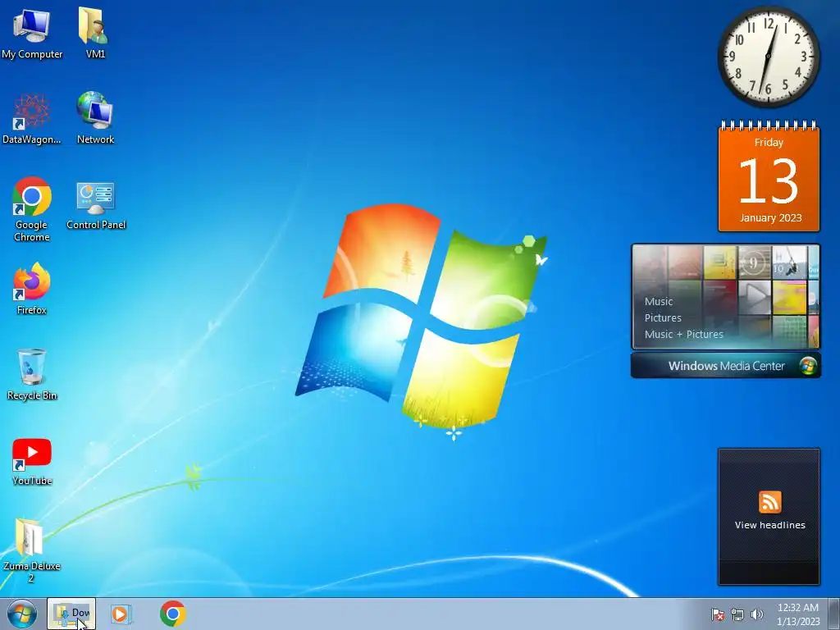Select the VM1 user folder icon
This screenshot has width=840, height=630.
[x=95, y=33]
